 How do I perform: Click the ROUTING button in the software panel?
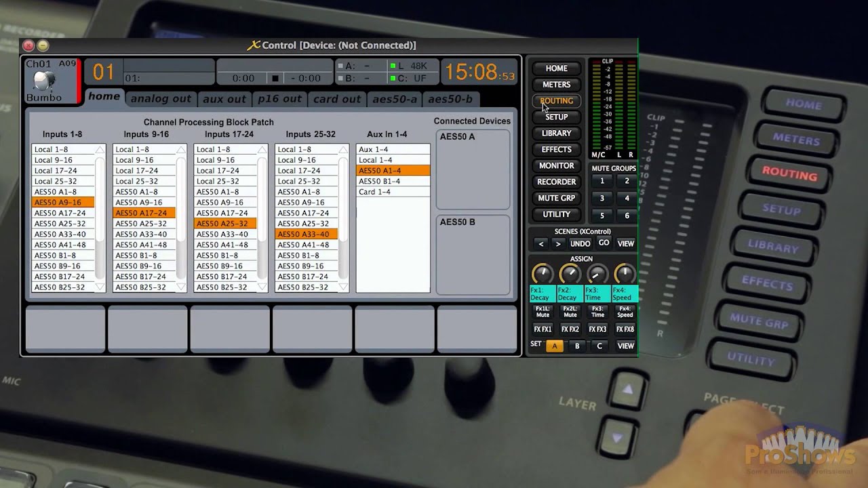pyautogui.click(x=557, y=101)
